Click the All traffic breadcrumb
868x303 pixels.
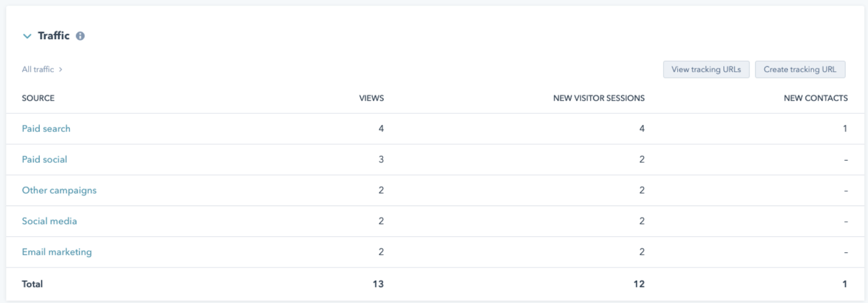click(38, 69)
